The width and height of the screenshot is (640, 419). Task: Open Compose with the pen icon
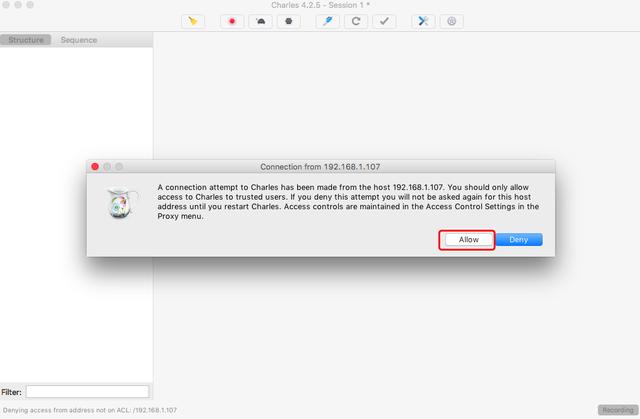(327, 21)
